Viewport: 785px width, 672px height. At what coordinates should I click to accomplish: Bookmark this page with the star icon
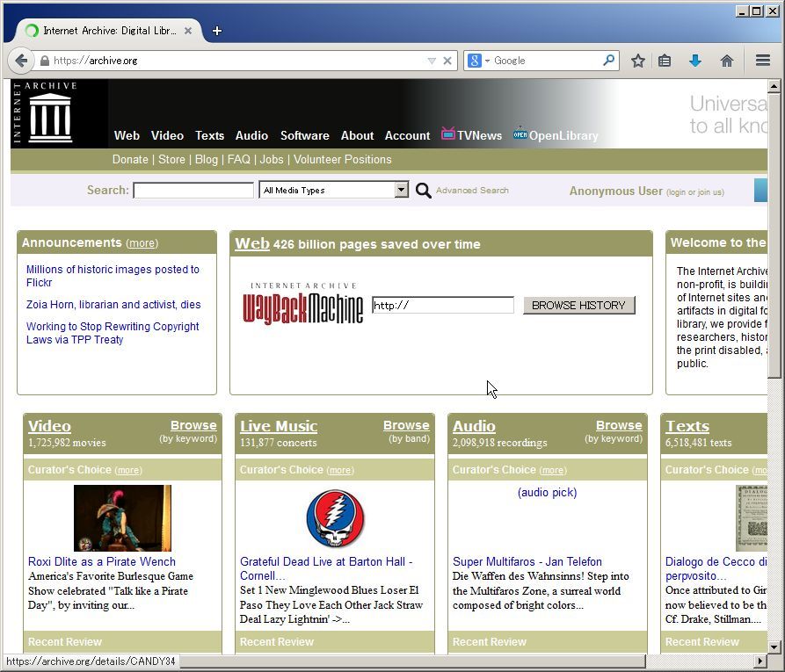pos(638,61)
